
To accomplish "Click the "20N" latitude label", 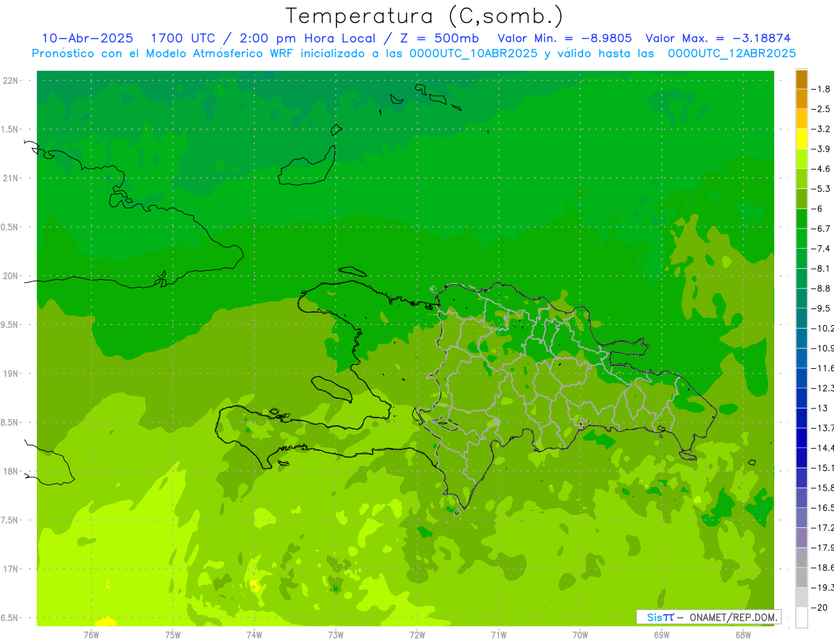I will point(12,276).
